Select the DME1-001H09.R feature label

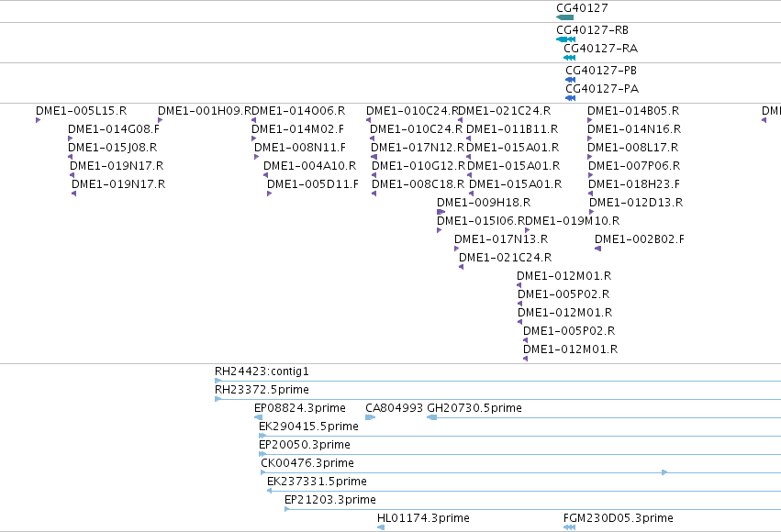click(x=206, y=110)
